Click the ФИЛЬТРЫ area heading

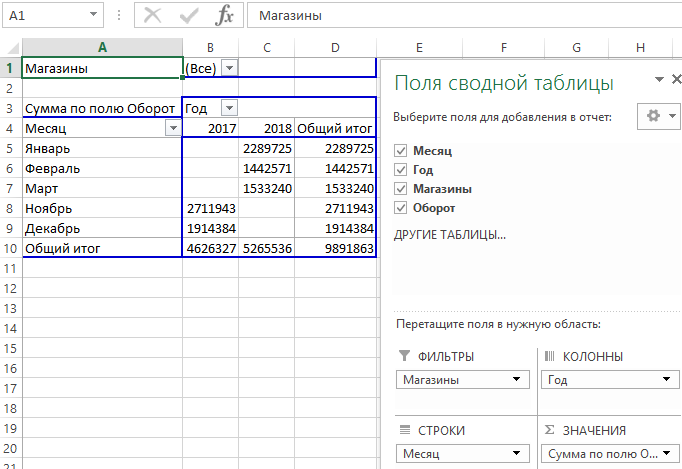click(x=446, y=357)
